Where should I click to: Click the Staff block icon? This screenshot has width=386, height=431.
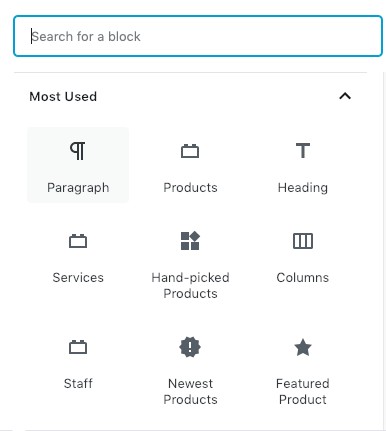coord(78,347)
